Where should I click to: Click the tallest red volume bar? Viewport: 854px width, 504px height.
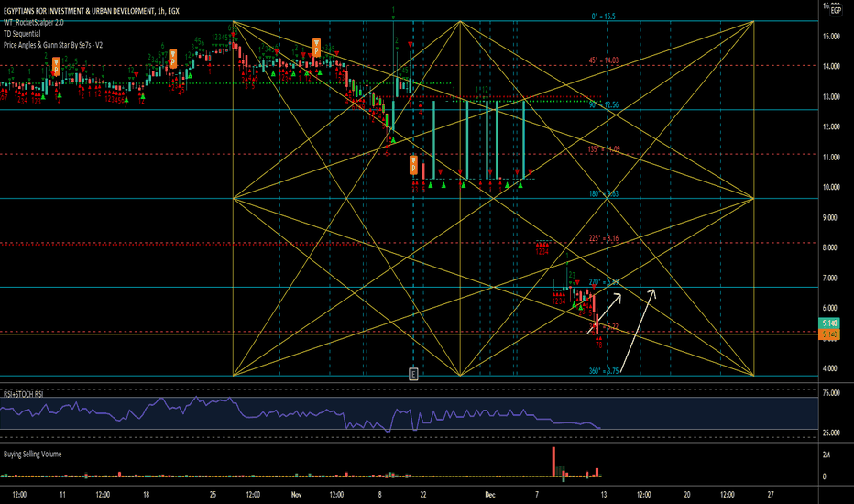click(553, 462)
